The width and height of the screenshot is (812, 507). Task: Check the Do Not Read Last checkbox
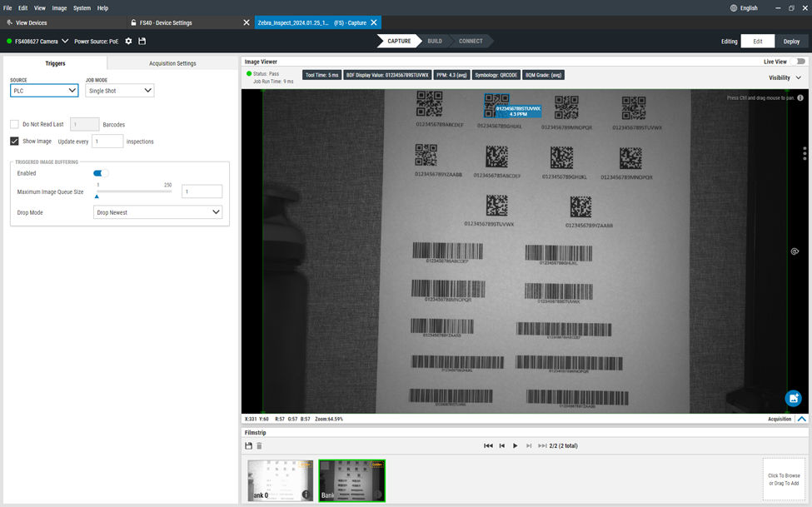(x=14, y=124)
